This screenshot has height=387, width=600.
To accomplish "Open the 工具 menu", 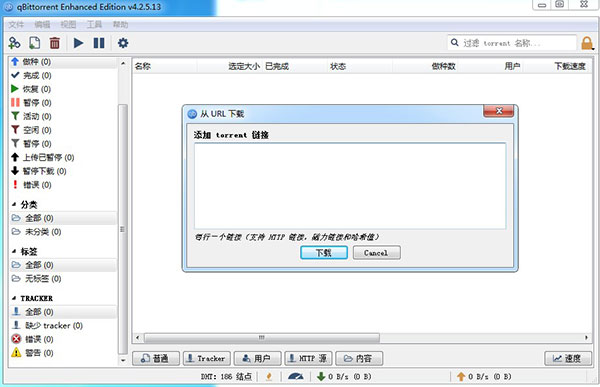I will [94, 24].
